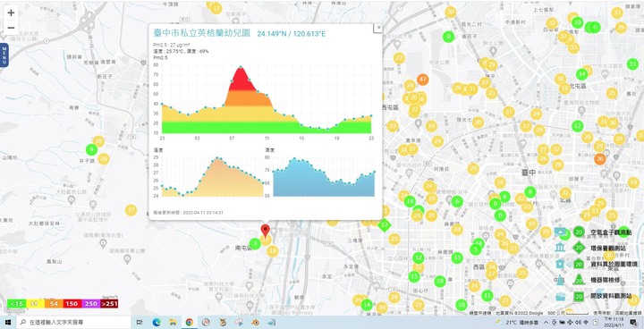Zoom out the map with minus button
The width and height of the screenshot is (644, 329).
click(x=11, y=28)
